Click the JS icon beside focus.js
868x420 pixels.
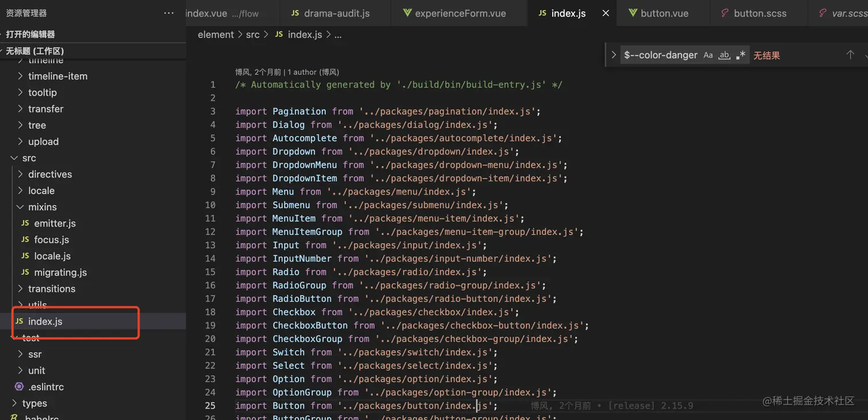[25, 239]
